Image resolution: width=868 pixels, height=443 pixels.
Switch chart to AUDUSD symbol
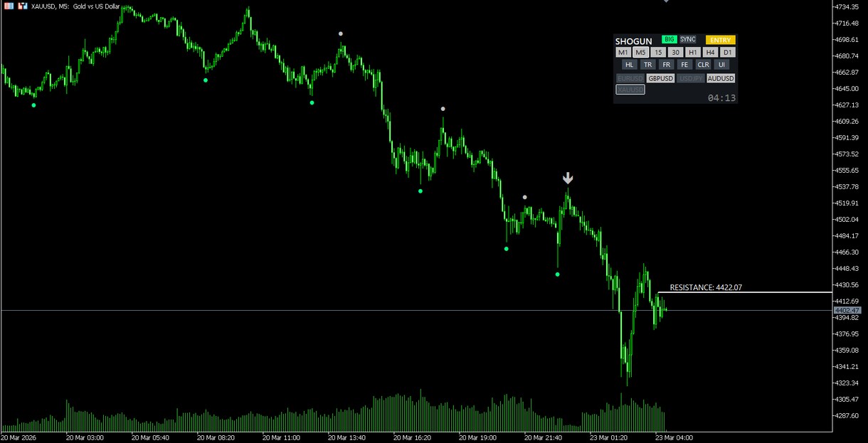click(x=721, y=78)
